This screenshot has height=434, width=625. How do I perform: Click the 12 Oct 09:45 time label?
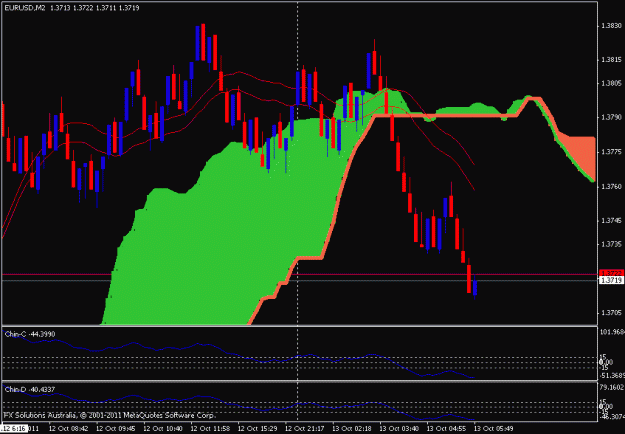pos(116,429)
